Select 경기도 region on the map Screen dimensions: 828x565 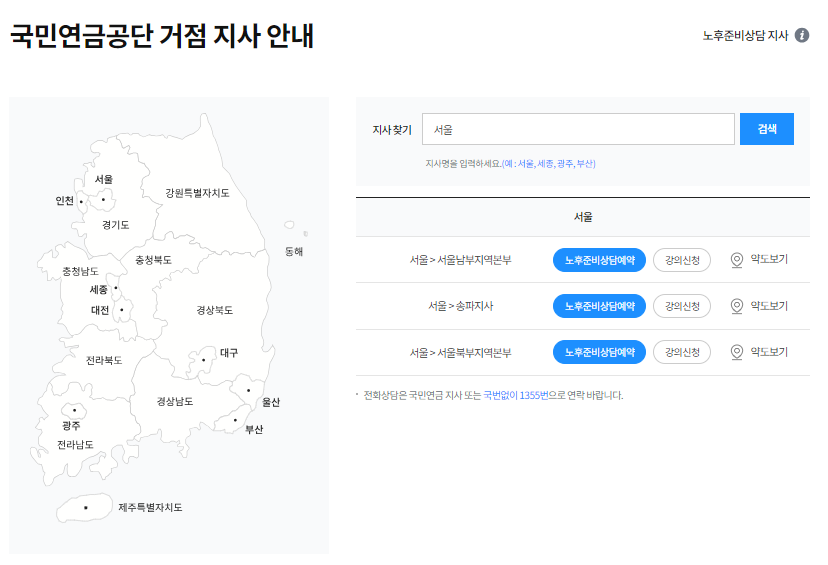tap(116, 225)
